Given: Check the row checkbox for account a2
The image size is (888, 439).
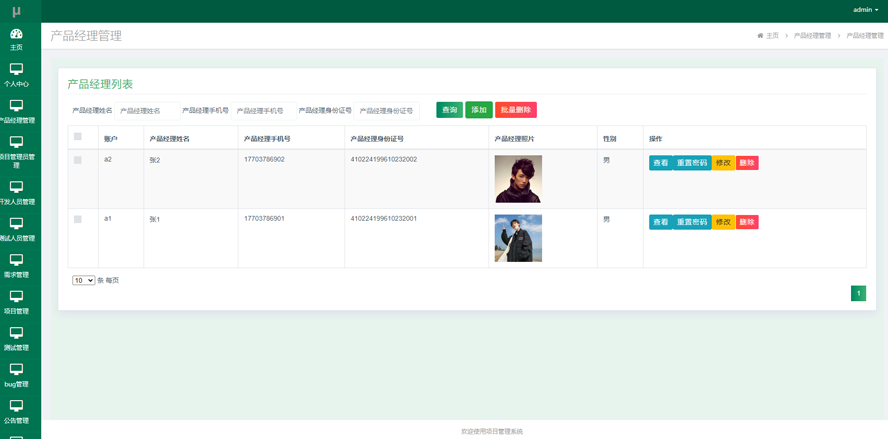Looking at the screenshot, I should 78,160.
